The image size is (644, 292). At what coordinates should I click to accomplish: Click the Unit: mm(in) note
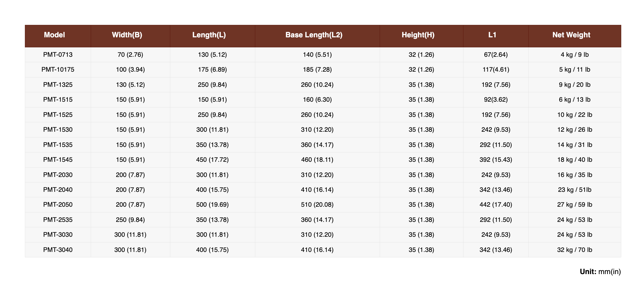(600, 271)
